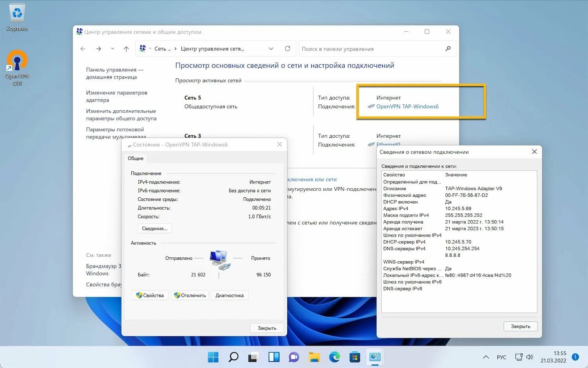This screenshot has width=588, height=368.
Task: Click the 'Сведения...' button
Action: (x=154, y=228)
